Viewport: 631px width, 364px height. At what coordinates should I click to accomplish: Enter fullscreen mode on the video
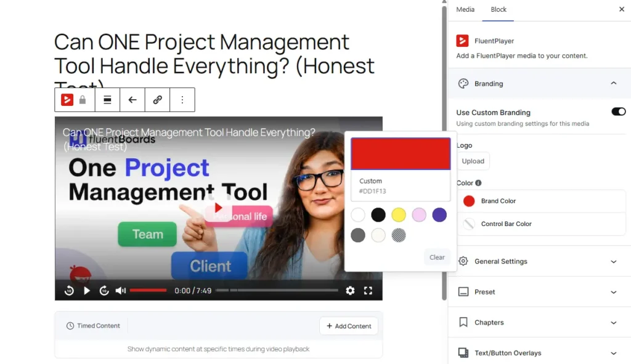pos(368,290)
